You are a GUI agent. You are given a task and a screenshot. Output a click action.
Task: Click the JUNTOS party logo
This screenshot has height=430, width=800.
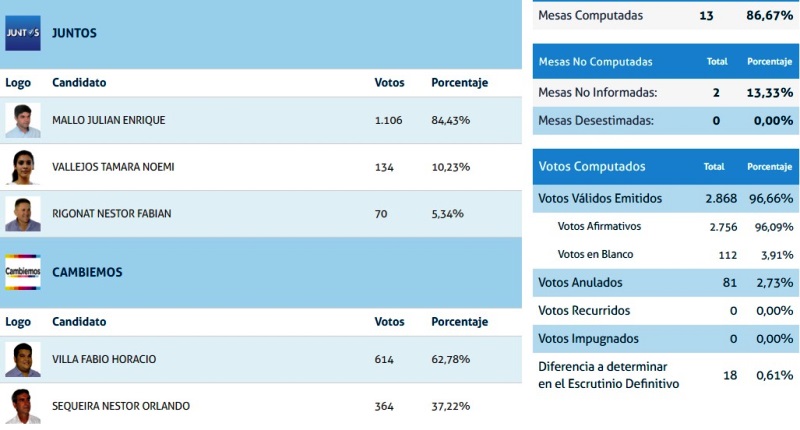pyautogui.click(x=22, y=33)
